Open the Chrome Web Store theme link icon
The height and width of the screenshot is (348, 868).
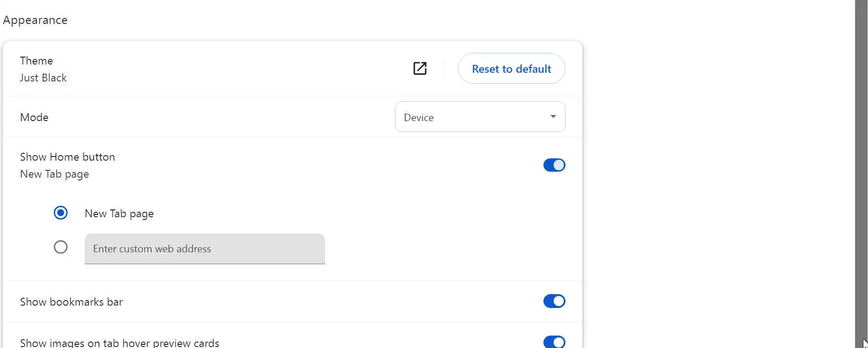[420, 69]
